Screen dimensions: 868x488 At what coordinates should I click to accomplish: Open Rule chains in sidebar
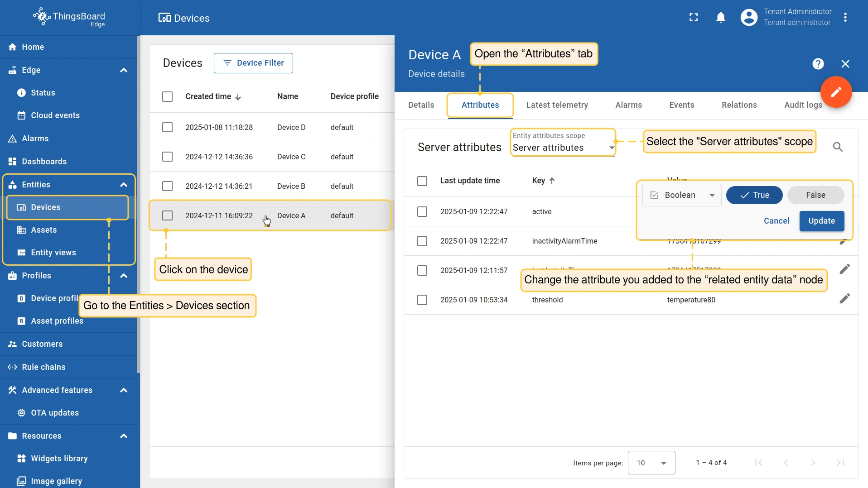point(43,367)
